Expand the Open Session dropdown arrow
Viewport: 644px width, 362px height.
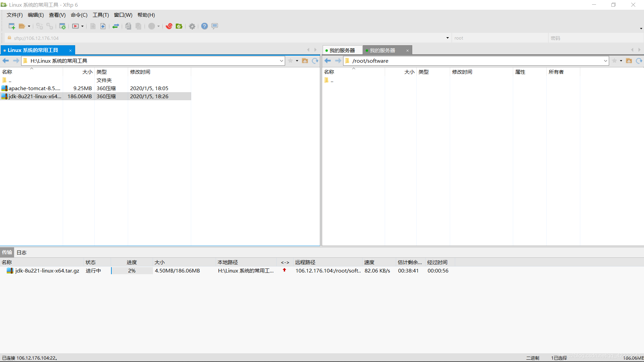click(x=29, y=26)
